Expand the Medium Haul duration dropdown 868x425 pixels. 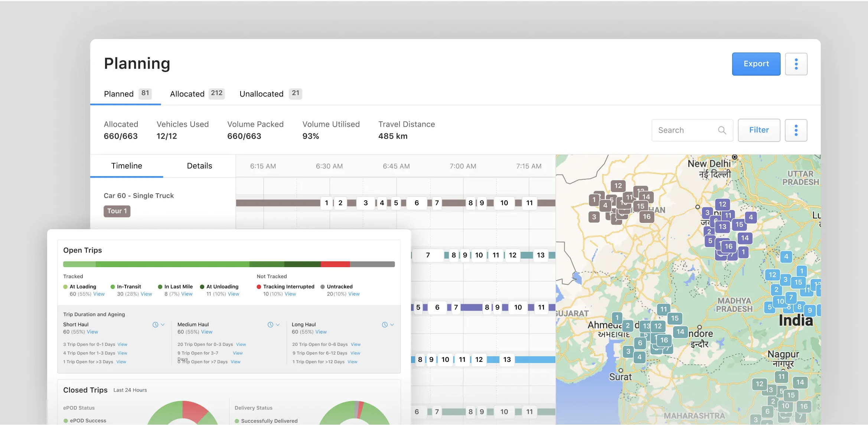277,324
